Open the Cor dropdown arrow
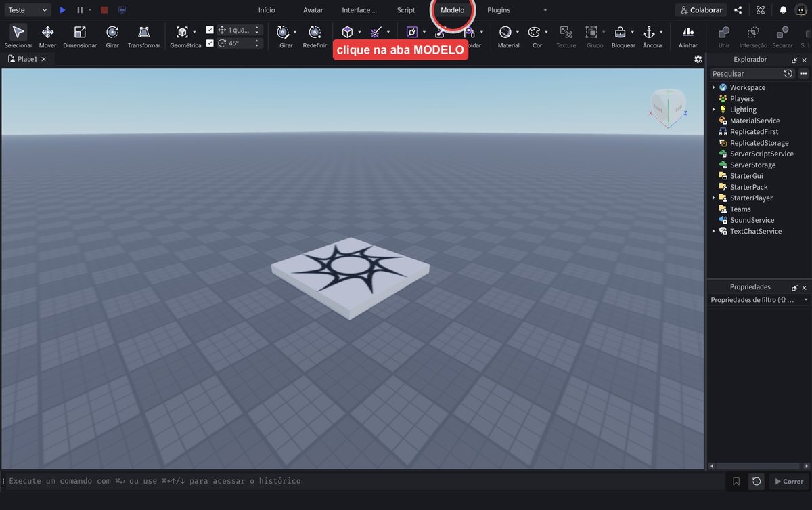Viewport: 812px width, 510px height. coord(546,32)
